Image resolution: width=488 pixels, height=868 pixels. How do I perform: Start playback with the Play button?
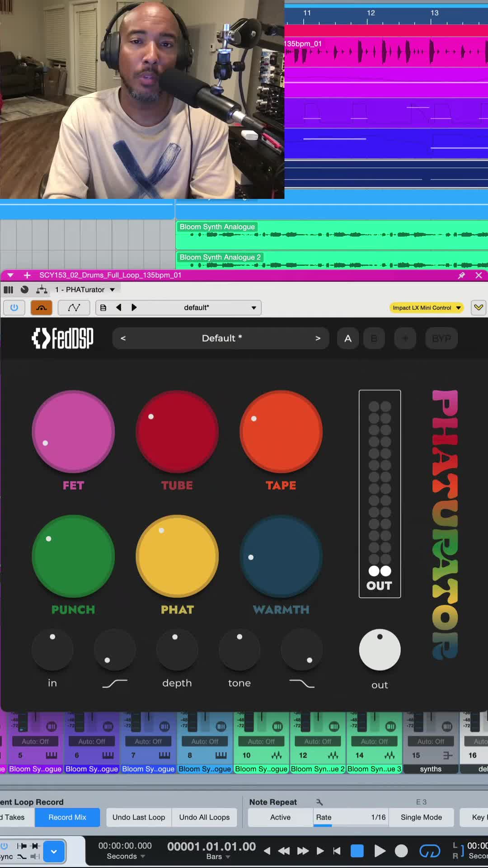coord(380,851)
